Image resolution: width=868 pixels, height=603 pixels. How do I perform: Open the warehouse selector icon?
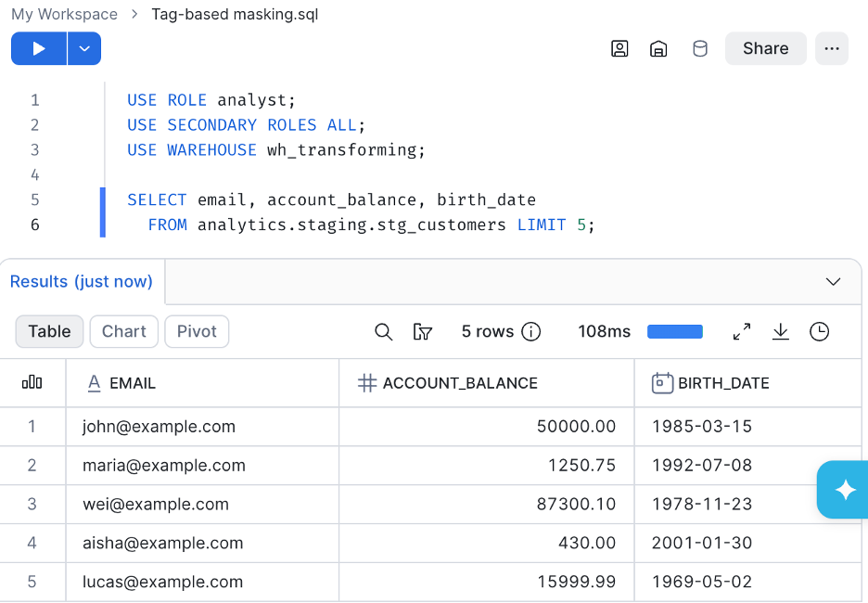(658, 49)
